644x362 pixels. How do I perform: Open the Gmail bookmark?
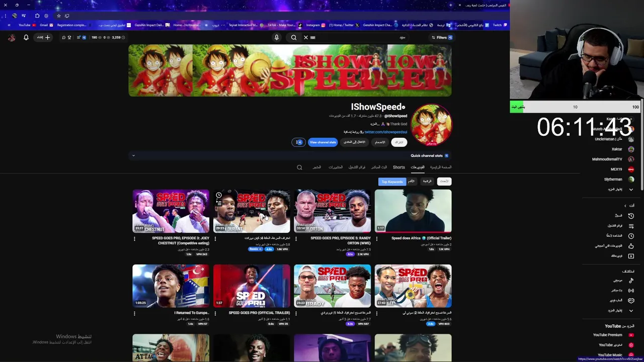coord(46,25)
